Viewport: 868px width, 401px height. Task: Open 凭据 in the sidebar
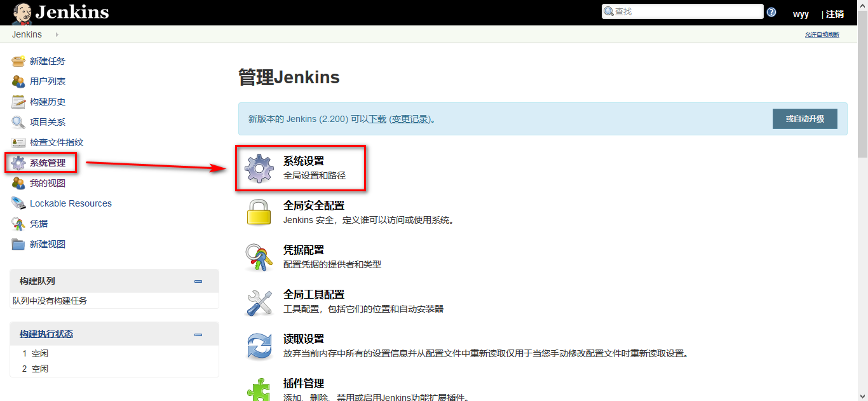click(x=39, y=224)
